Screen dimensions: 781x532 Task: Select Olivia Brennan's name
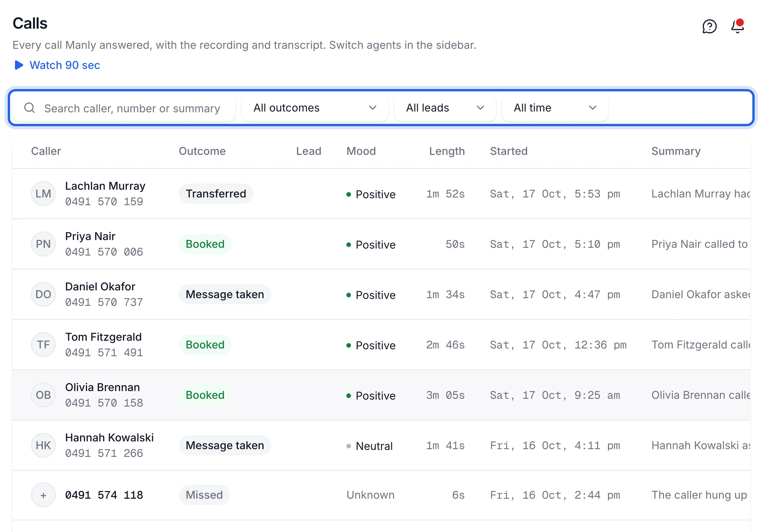[103, 387]
